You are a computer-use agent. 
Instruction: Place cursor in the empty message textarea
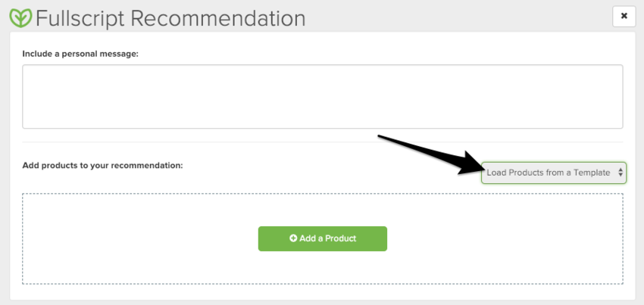[322, 96]
